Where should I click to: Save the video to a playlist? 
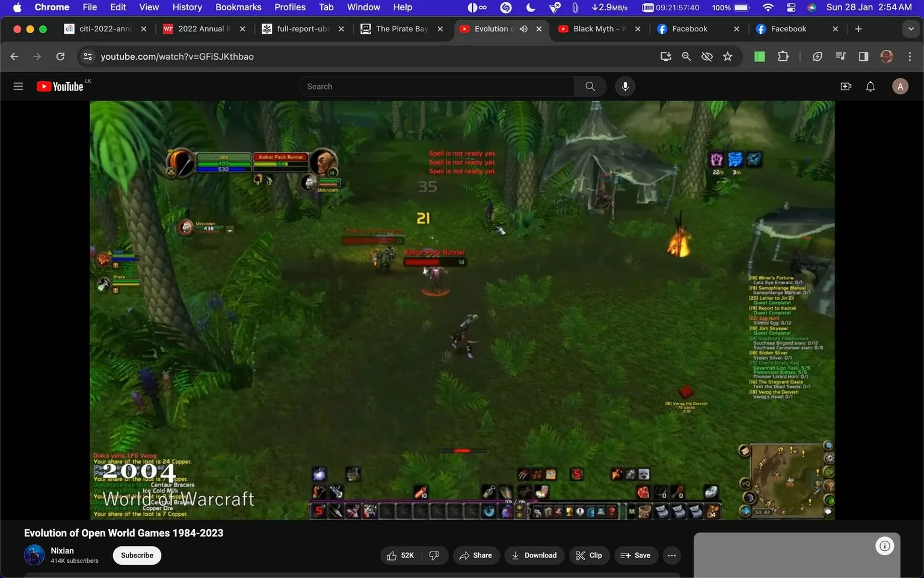click(x=635, y=555)
